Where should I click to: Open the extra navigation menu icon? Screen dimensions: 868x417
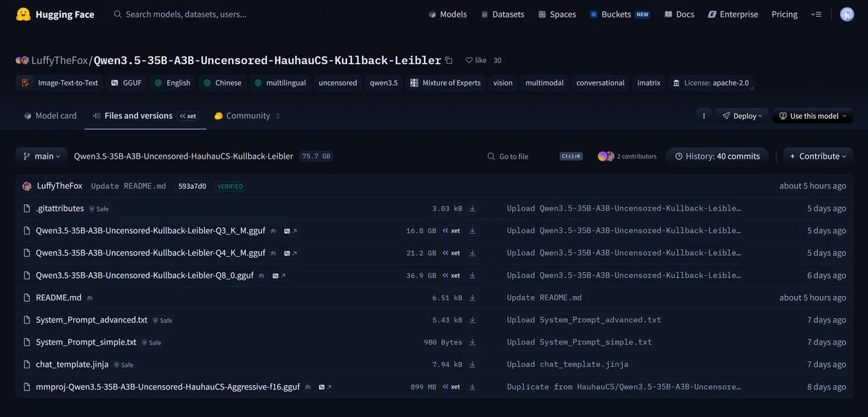817,14
